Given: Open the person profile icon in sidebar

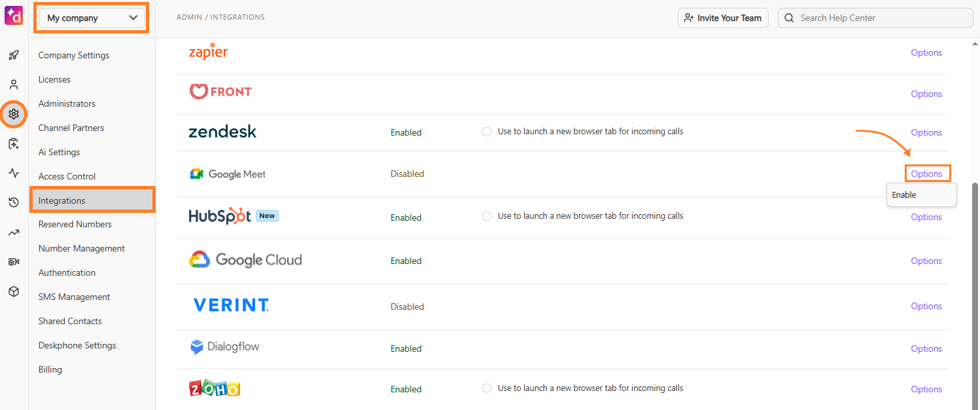Looking at the screenshot, I should [14, 84].
